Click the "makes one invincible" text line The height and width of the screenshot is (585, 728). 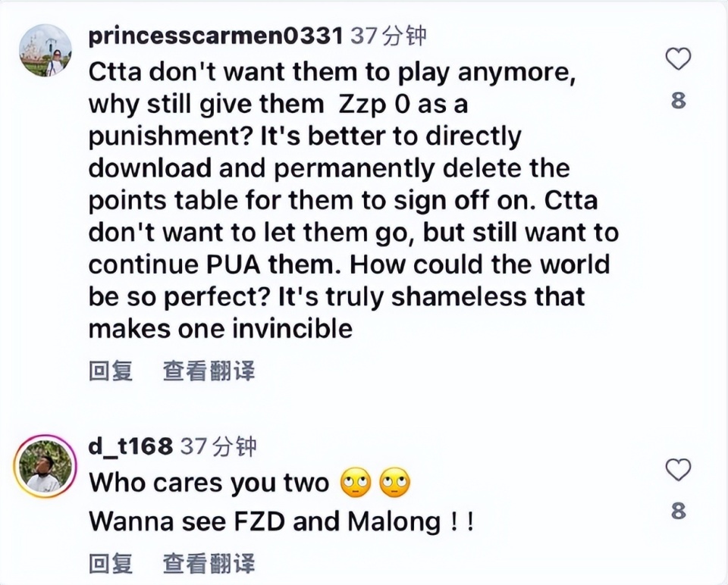point(221,328)
